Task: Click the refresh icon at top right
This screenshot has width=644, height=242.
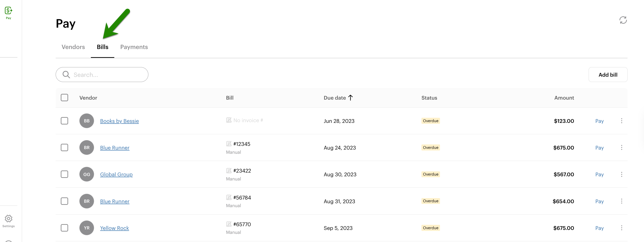Action: [x=623, y=20]
